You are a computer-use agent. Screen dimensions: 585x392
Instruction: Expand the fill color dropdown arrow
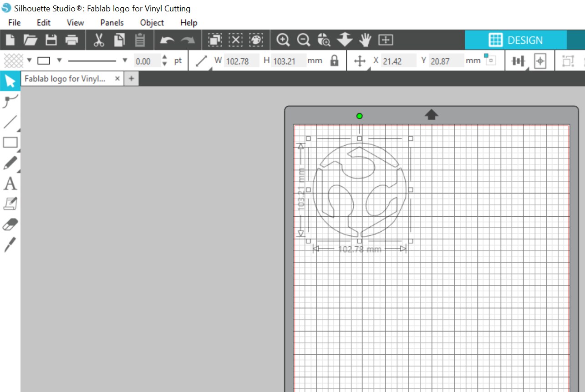coord(30,61)
